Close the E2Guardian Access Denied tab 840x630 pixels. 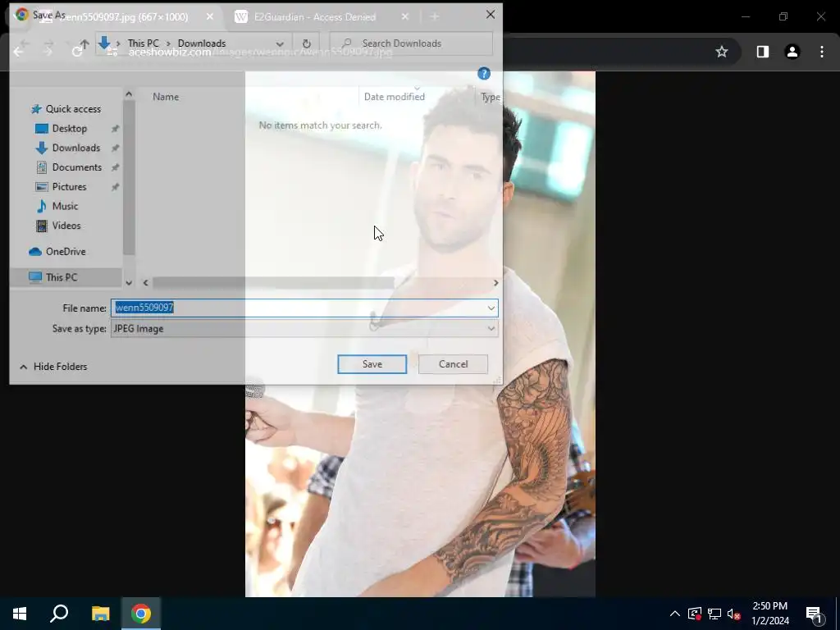[405, 17]
